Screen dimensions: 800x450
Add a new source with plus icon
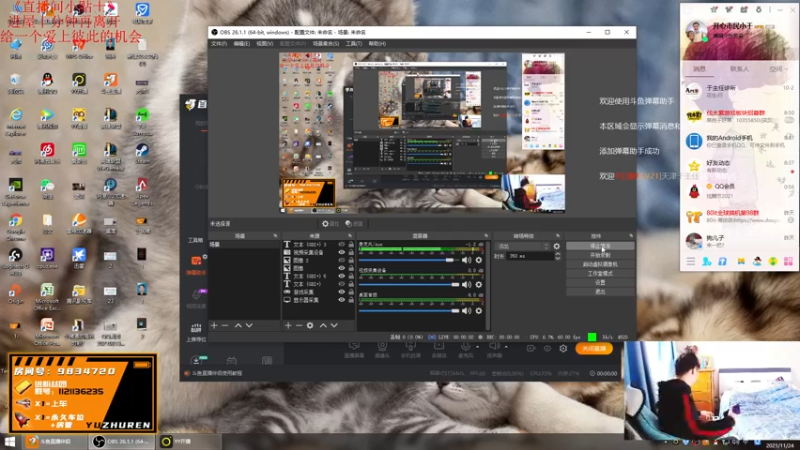(288, 326)
